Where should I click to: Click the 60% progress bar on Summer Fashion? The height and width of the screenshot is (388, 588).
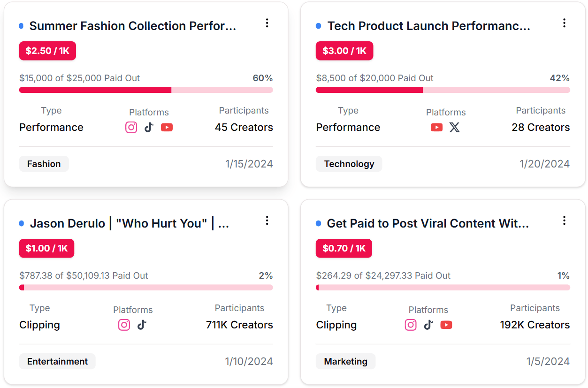(x=145, y=90)
